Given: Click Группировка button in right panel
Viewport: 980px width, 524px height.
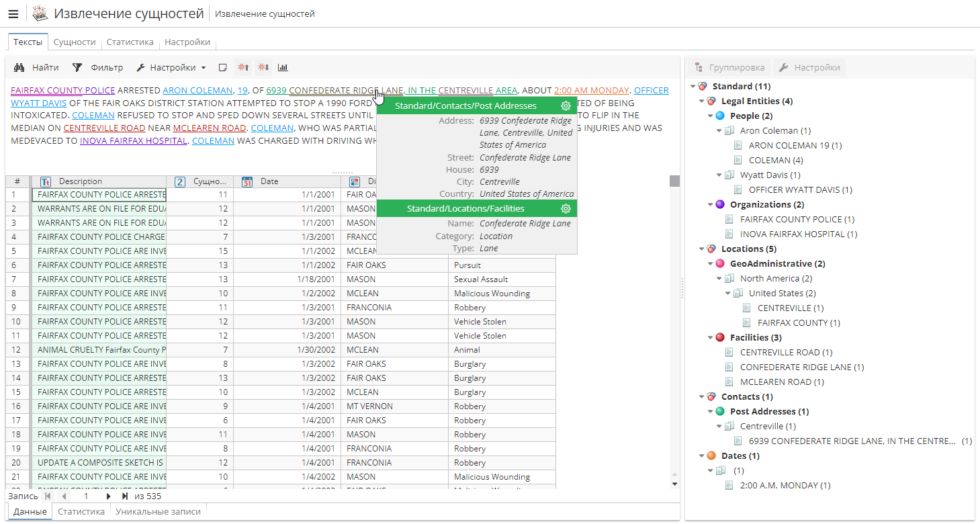Looking at the screenshot, I should point(729,67).
